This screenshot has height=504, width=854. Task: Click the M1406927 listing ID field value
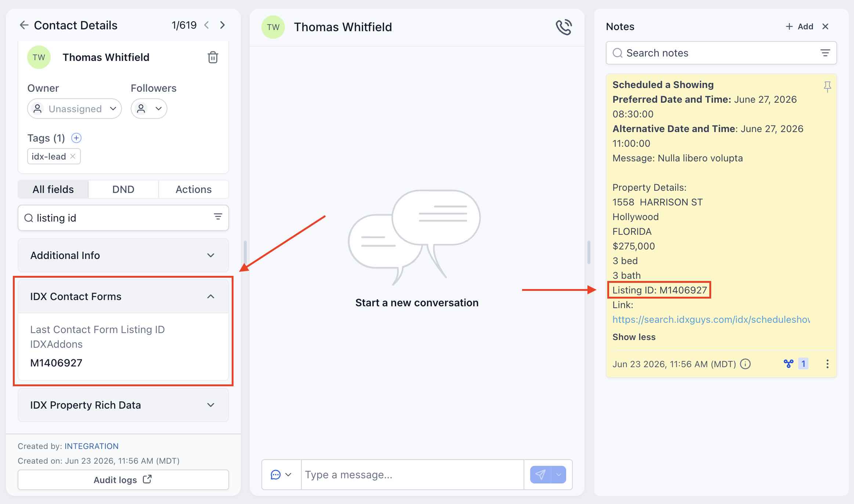(56, 363)
